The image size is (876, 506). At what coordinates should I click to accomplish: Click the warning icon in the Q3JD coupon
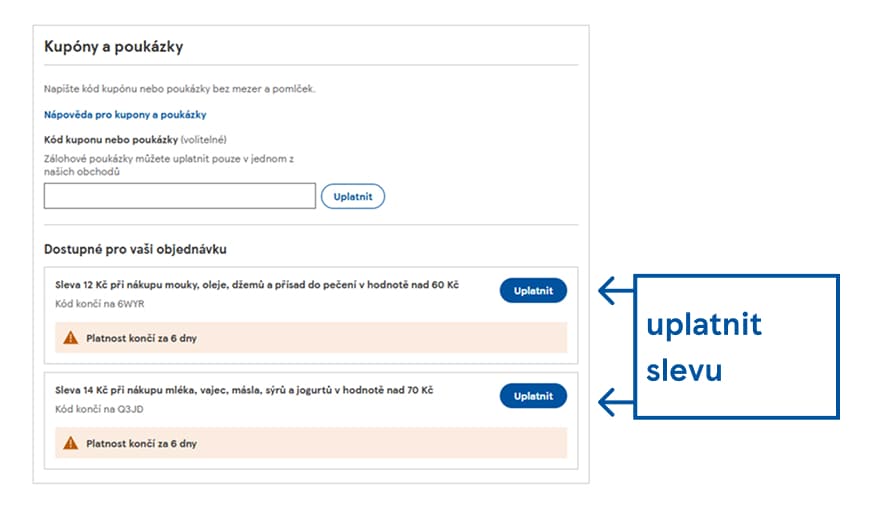point(70,442)
